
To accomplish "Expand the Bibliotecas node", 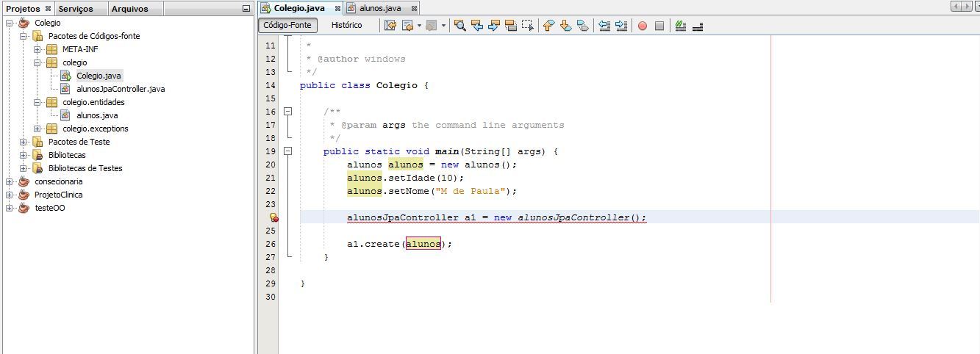I will click(x=23, y=155).
